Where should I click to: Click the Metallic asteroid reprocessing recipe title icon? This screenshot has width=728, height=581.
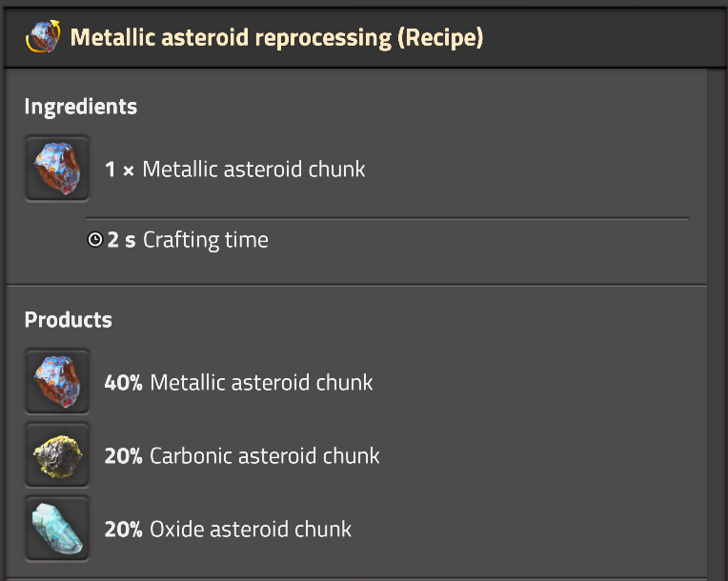point(43,36)
